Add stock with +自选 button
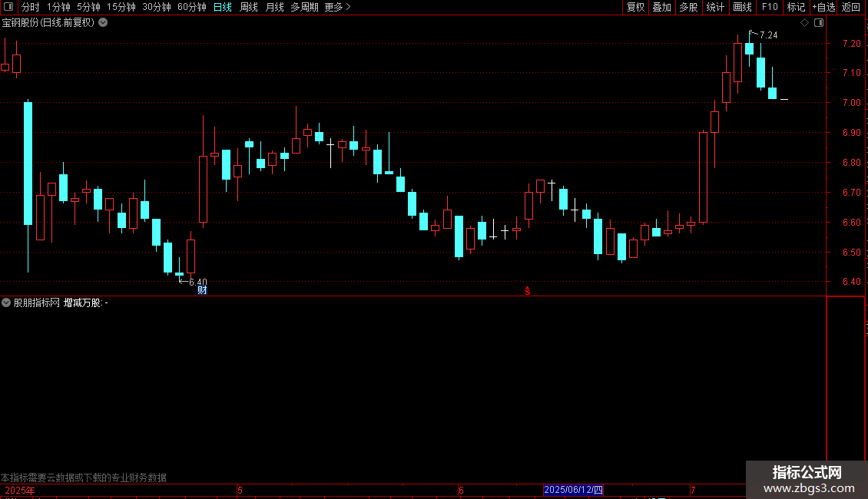The height and width of the screenshot is (499, 868). [823, 7]
